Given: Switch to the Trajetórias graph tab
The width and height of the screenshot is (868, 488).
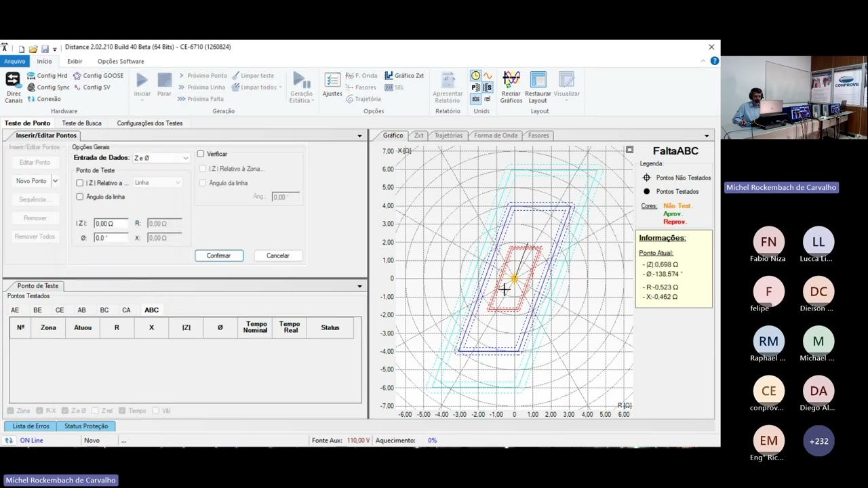Looking at the screenshot, I should point(448,136).
